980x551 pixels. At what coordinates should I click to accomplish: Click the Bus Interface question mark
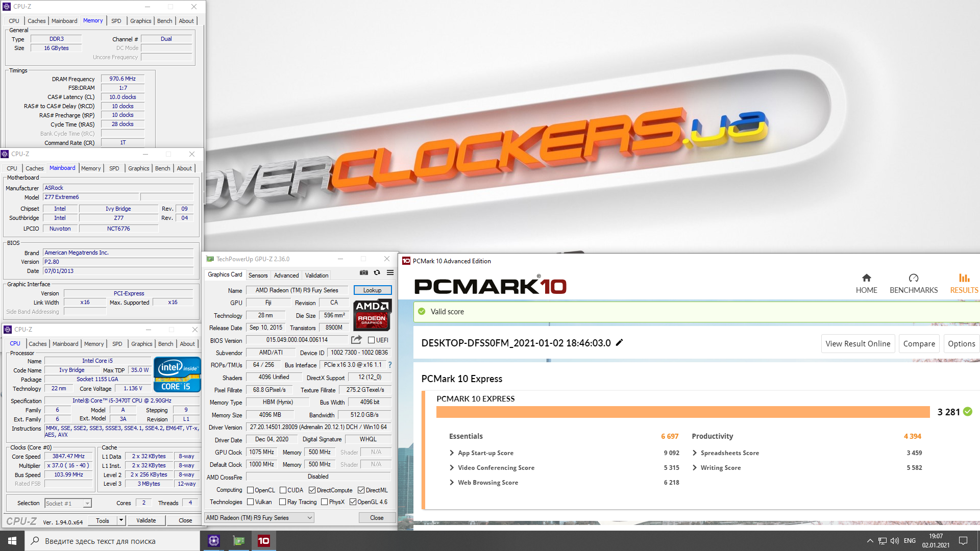point(390,365)
